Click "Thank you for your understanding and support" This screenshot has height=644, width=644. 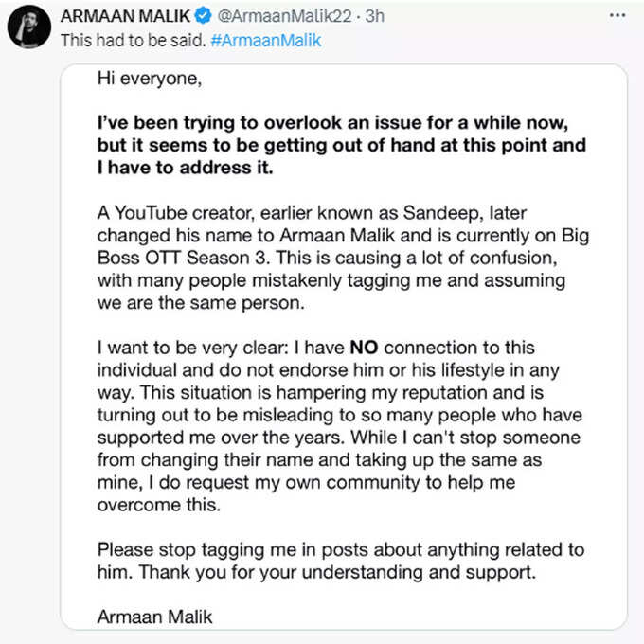[337, 572]
